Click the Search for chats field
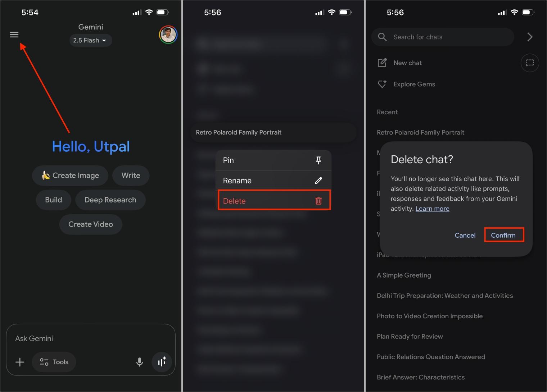The width and height of the screenshot is (547, 392). click(443, 37)
